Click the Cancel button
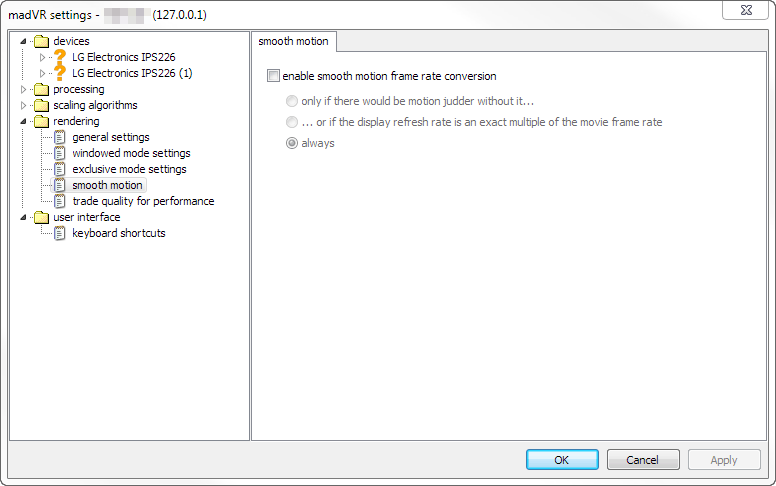The height and width of the screenshot is (486, 776). tap(642, 460)
